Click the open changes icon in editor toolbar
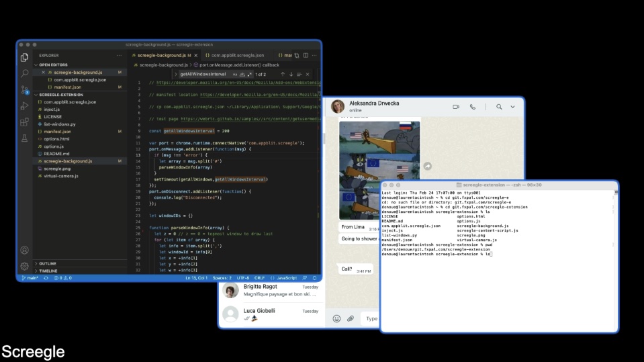Viewport: 644px width, 362px height. click(x=297, y=56)
